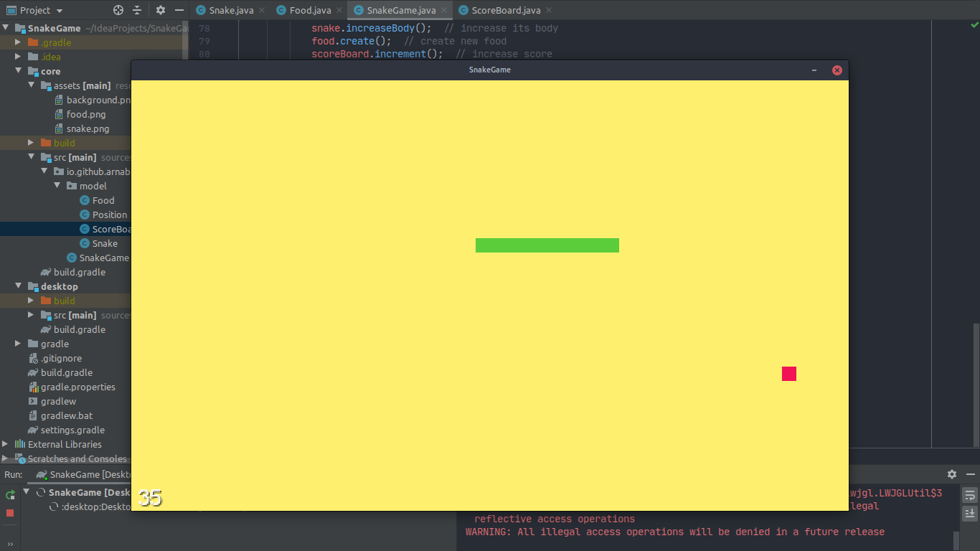Open the Snake class in model package
Screen dimensions: 980x551
pyautogui.click(x=99, y=243)
